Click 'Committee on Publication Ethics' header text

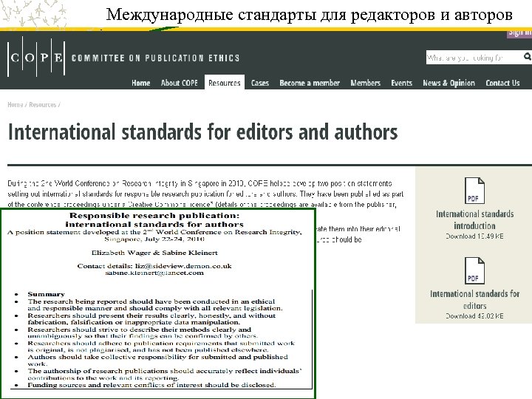155,58
